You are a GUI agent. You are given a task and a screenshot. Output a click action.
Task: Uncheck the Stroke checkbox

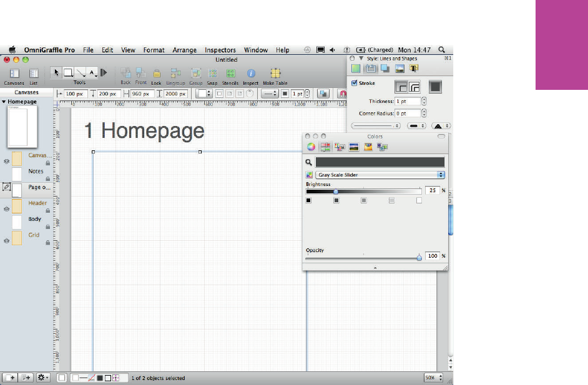pos(355,83)
